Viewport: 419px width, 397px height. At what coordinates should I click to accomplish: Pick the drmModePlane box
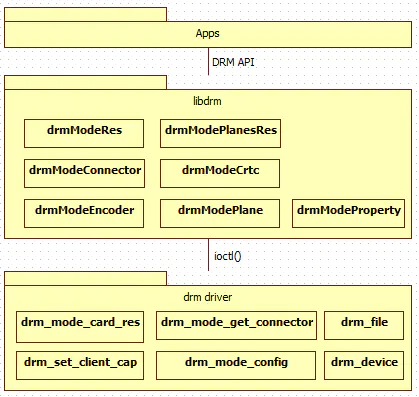(220, 213)
